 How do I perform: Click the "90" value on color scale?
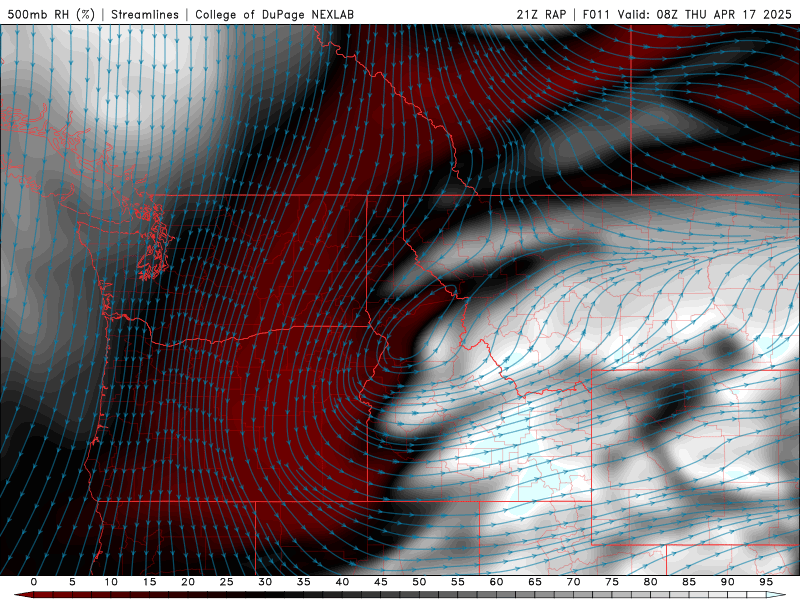(x=728, y=582)
